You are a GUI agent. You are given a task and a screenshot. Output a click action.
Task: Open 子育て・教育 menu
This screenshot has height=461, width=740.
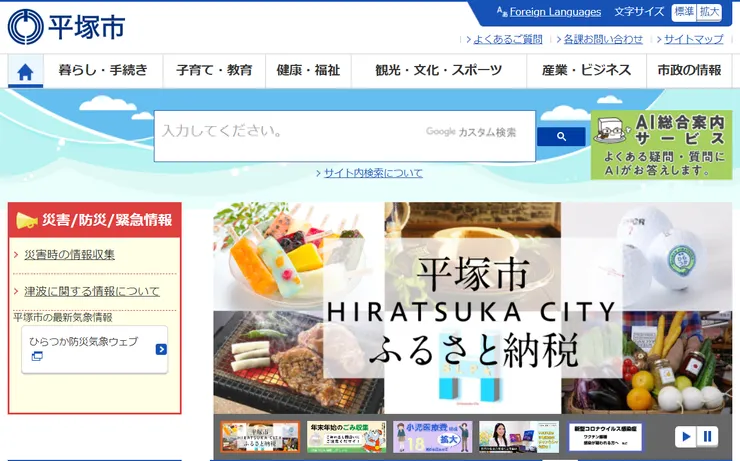coord(214,71)
